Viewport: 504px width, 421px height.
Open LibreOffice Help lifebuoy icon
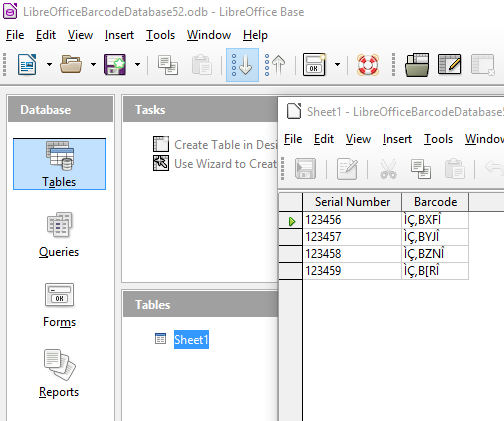[368, 65]
